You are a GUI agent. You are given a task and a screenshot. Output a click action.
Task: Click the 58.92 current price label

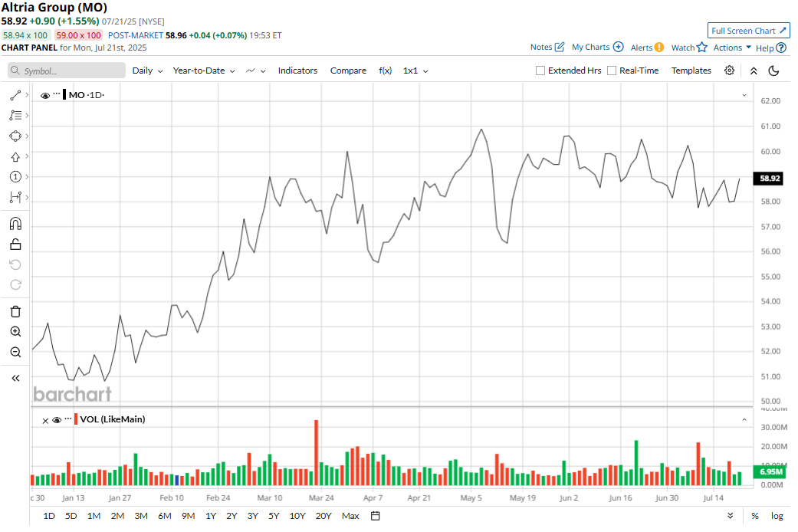[x=770, y=178]
